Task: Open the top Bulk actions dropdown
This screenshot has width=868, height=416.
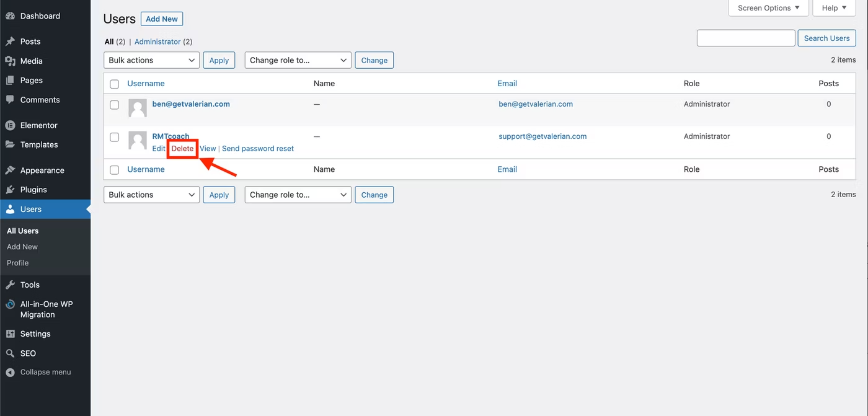Action: pos(151,60)
